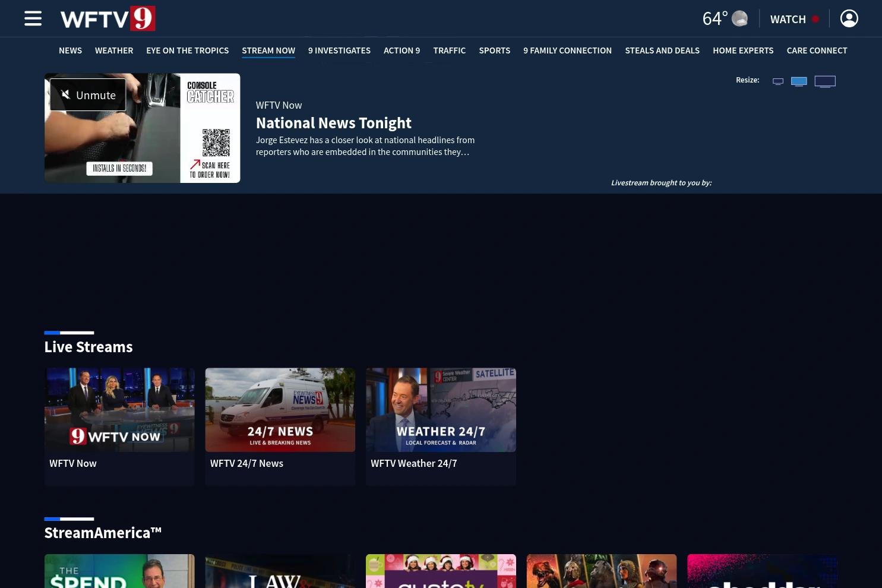882x588 pixels.
Task: Open the Cheddar channel thumbnail
Action: pyautogui.click(x=762, y=571)
